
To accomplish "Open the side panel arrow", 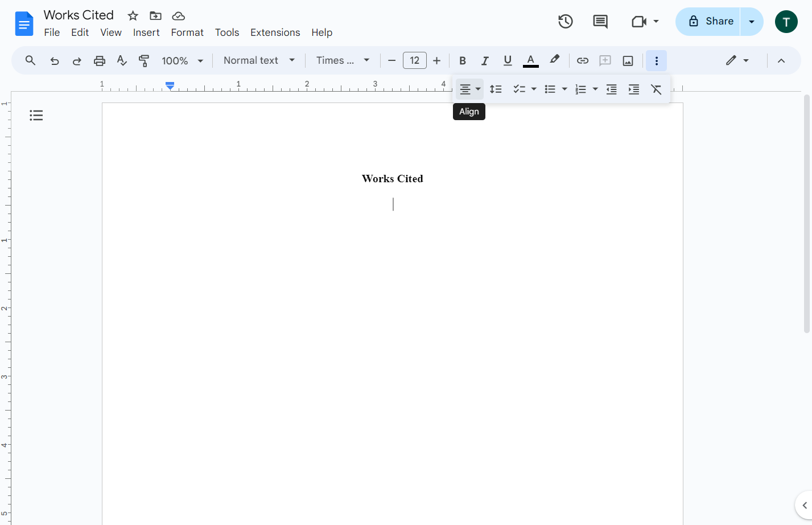I will click(x=804, y=505).
